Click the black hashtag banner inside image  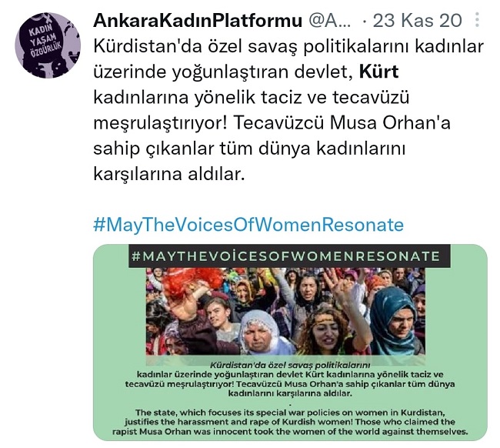coord(289,256)
